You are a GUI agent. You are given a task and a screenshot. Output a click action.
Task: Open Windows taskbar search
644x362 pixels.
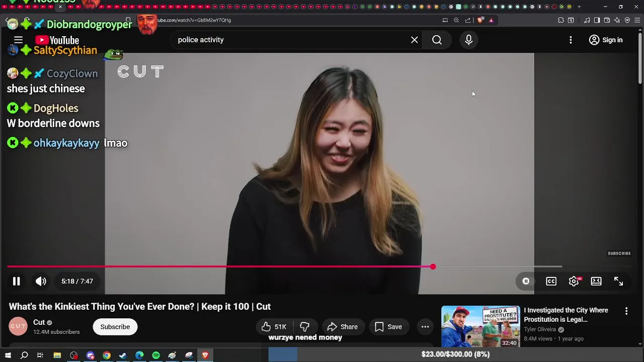pos(24,355)
